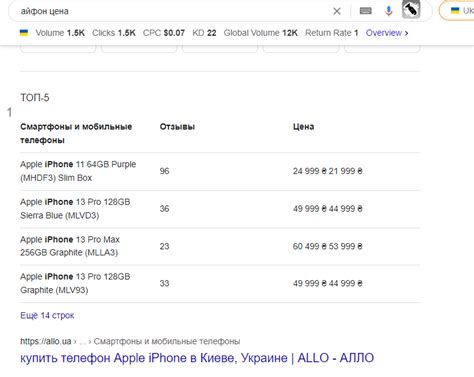Click the 23 reviews cell

coord(164,246)
